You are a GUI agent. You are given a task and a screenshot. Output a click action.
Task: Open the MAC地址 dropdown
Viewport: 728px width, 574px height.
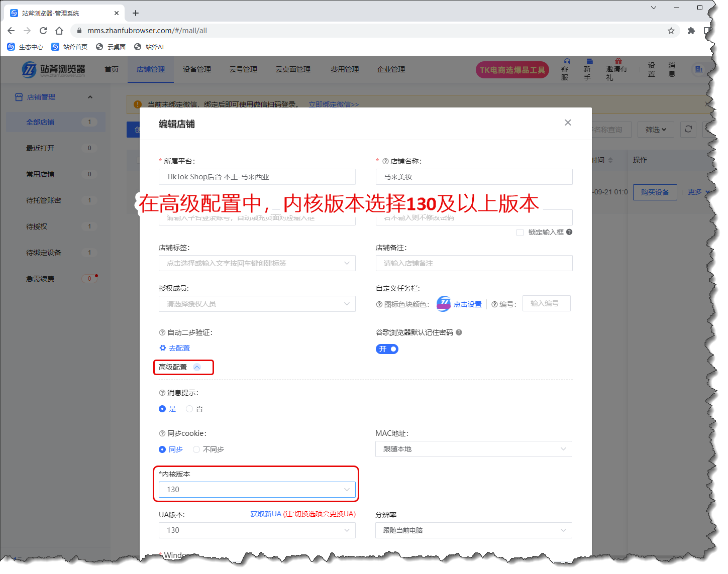[473, 449]
